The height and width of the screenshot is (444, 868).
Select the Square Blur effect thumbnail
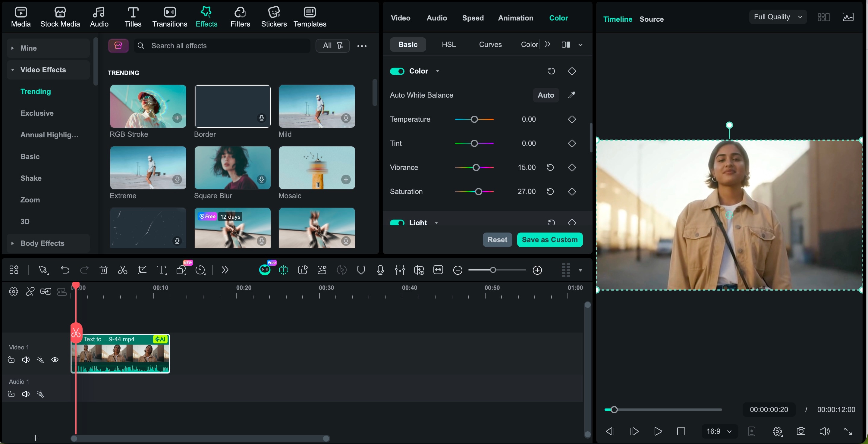pyautogui.click(x=232, y=168)
